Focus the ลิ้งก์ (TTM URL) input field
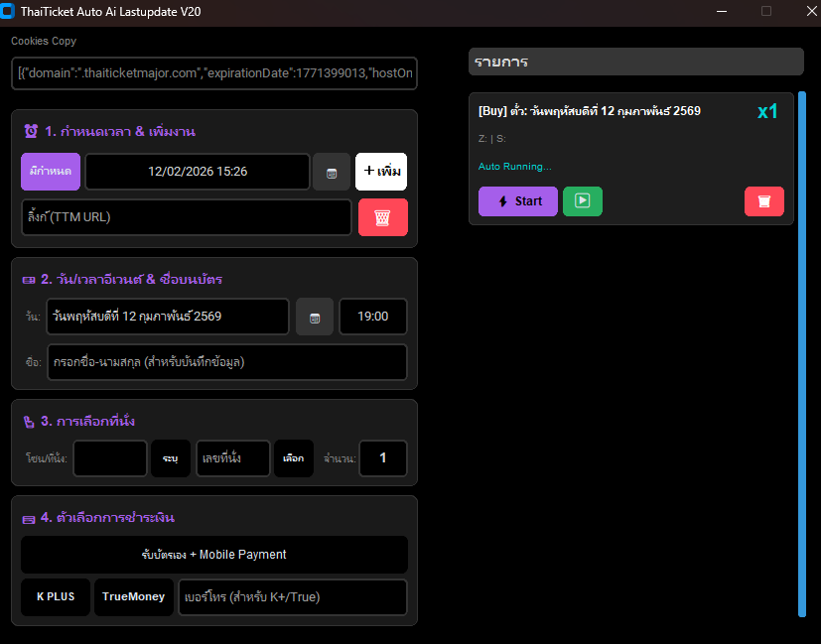The image size is (821, 644). point(187,217)
